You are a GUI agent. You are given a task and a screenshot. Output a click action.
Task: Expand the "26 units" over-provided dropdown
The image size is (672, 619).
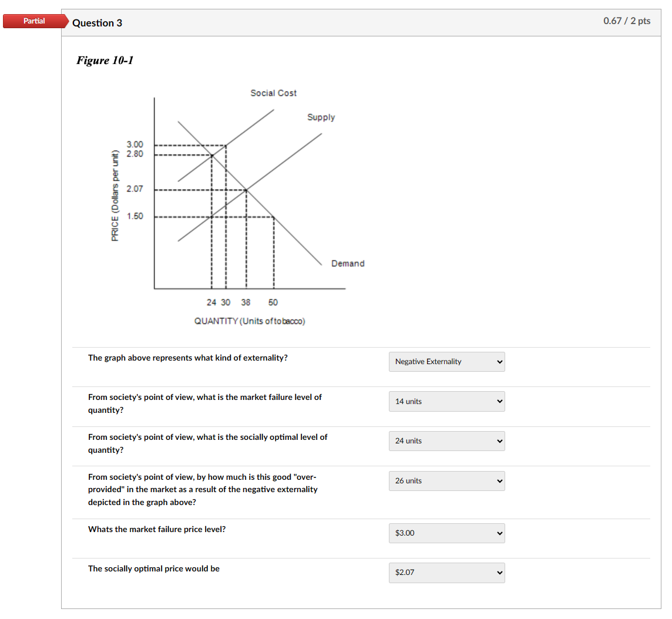446,480
